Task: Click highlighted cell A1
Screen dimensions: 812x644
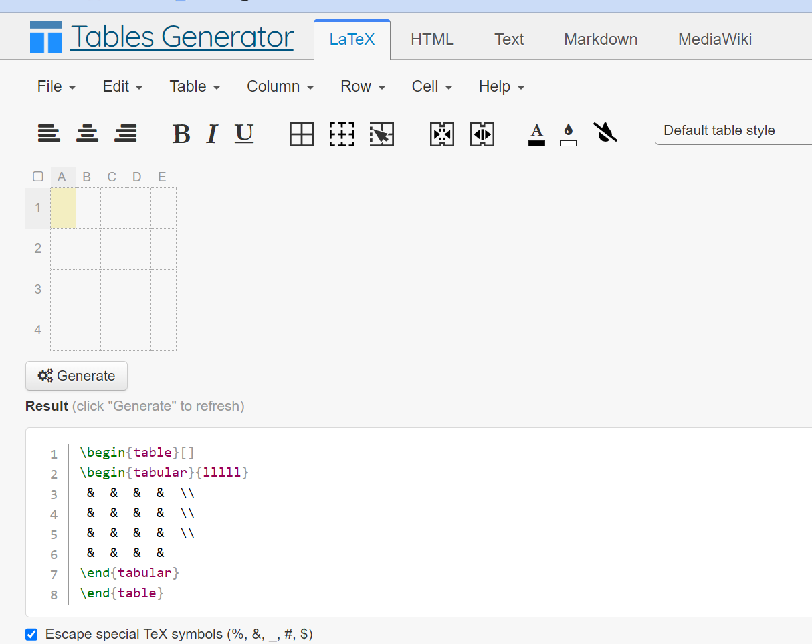Action: [63, 208]
